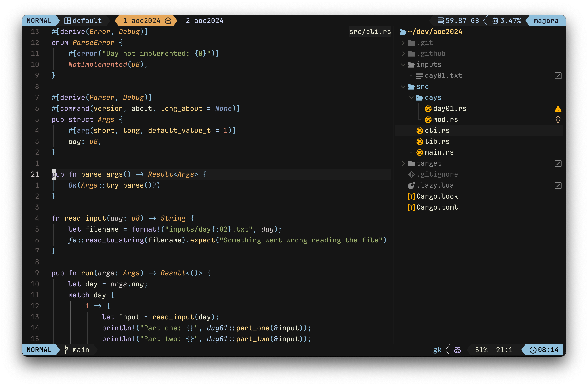The width and height of the screenshot is (588, 386).
Task: Click the src/cli.rs file path label
Action: 370,32
